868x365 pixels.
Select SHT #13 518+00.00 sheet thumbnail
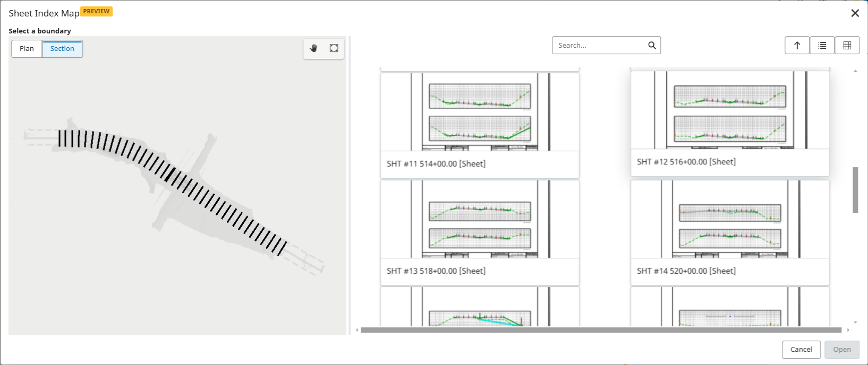coord(480,219)
